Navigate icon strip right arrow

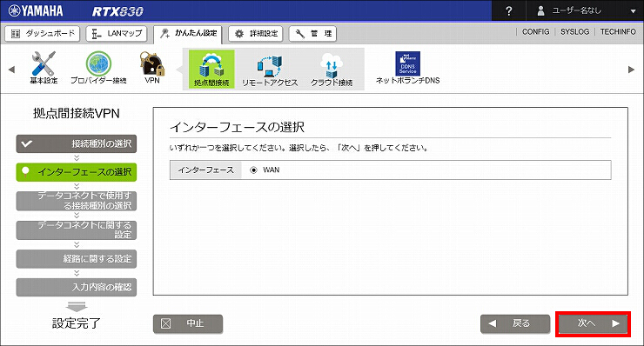pos(631,70)
